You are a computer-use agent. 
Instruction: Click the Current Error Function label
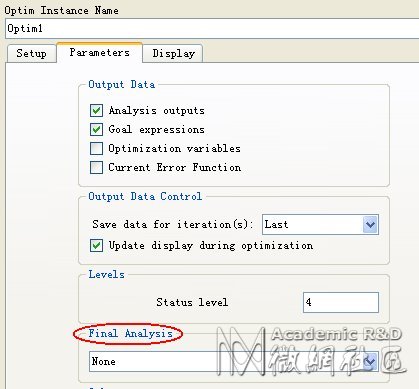click(x=175, y=167)
